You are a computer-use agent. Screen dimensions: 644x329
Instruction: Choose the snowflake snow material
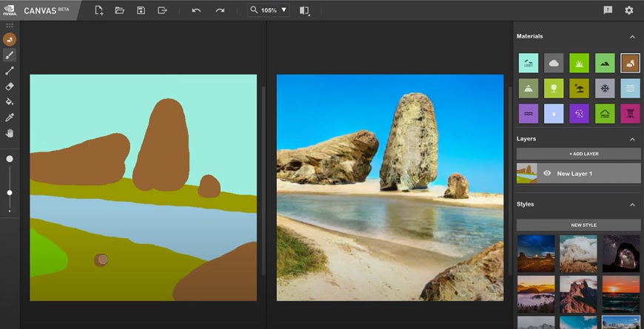[605, 88]
